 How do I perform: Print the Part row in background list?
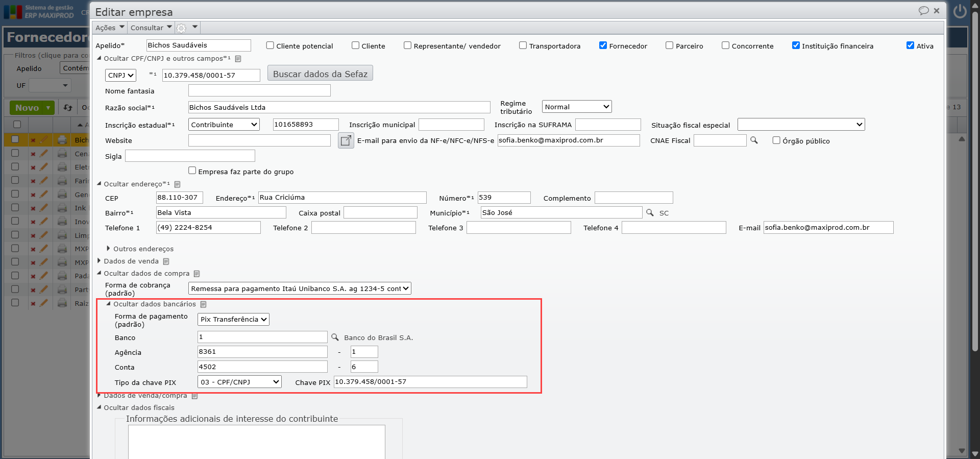click(62, 289)
